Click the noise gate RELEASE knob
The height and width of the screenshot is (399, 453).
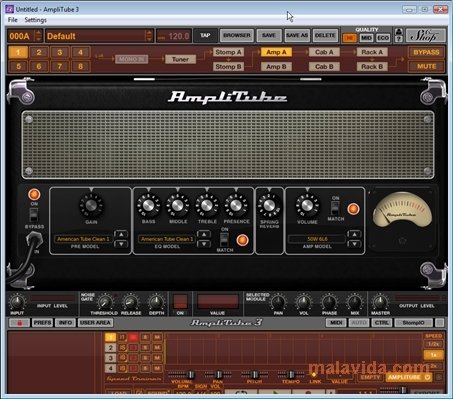(130, 302)
